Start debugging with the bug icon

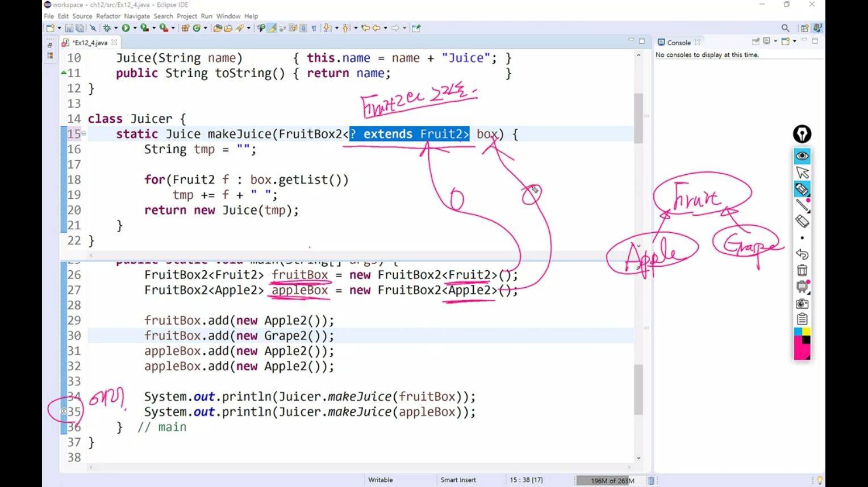(107, 28)
